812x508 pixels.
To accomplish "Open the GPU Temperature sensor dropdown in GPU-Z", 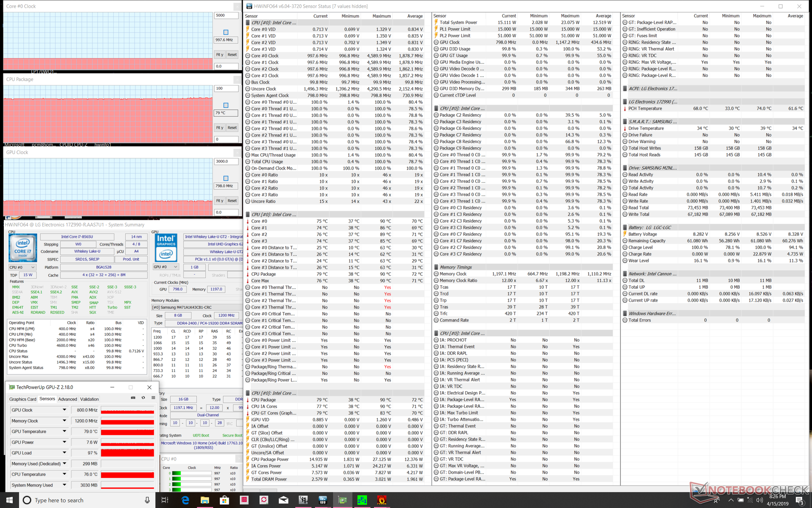I will point(64,431).
